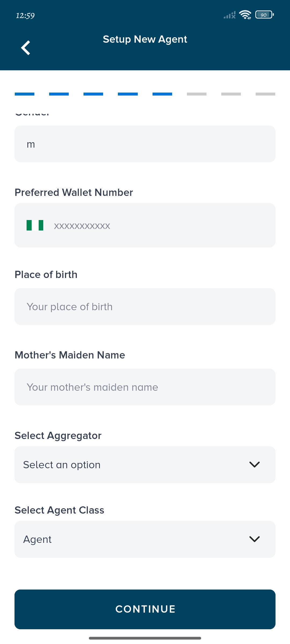Tap the Mother's Maiden Name field
The height and width of the screenshot is (644, 290).
tap(145, 387)
